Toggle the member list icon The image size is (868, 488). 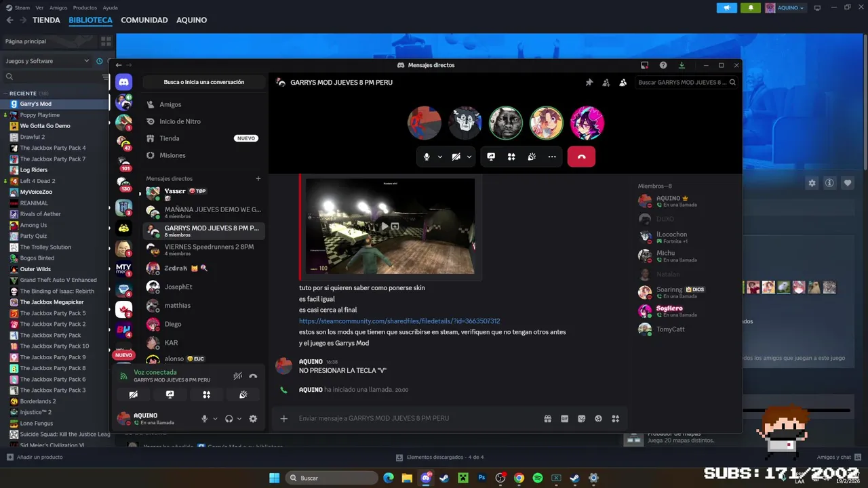(623, 83)
